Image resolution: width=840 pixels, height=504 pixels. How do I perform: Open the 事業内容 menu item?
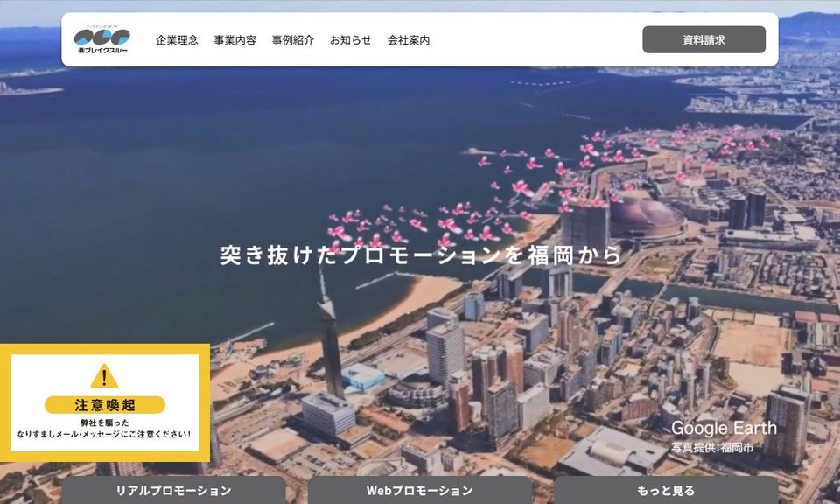(234, 40)
